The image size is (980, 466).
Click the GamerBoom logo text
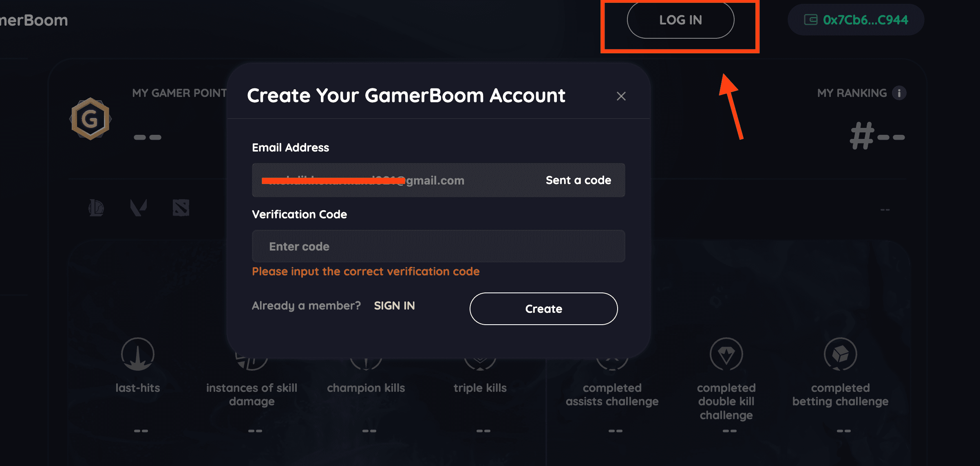pyautogui.click(x=34, y=20)
